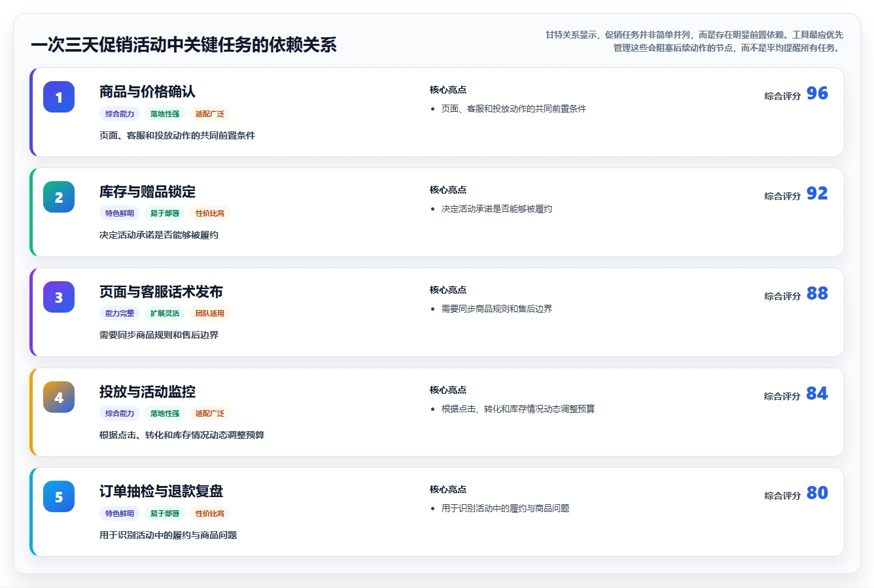Click description 根据点击、转化和库存情况动态调整预算 below the tags
This screenshot has height=588, width=874.
pyautogui.click(x=182, y=436)
